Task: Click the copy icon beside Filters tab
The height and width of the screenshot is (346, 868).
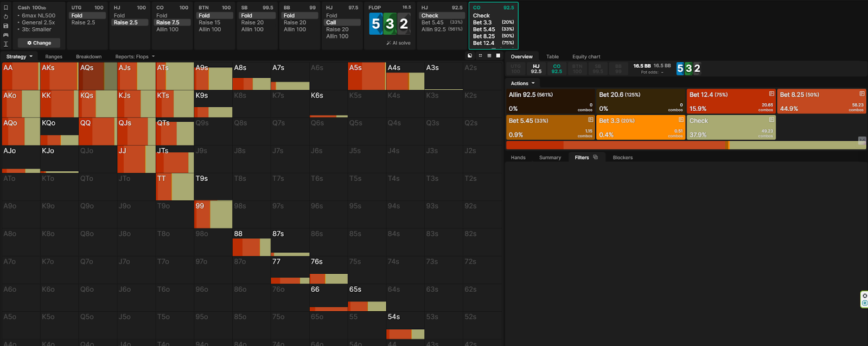Action: coord(595,158)
